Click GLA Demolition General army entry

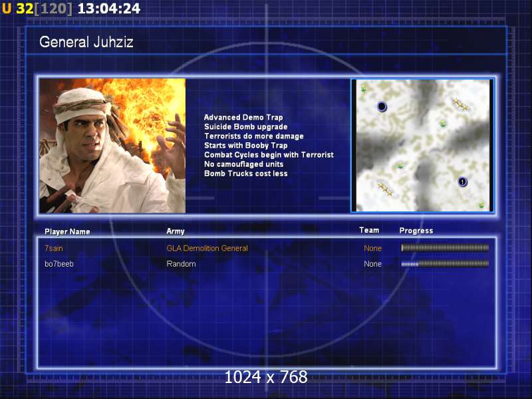(x=207, y=248)
